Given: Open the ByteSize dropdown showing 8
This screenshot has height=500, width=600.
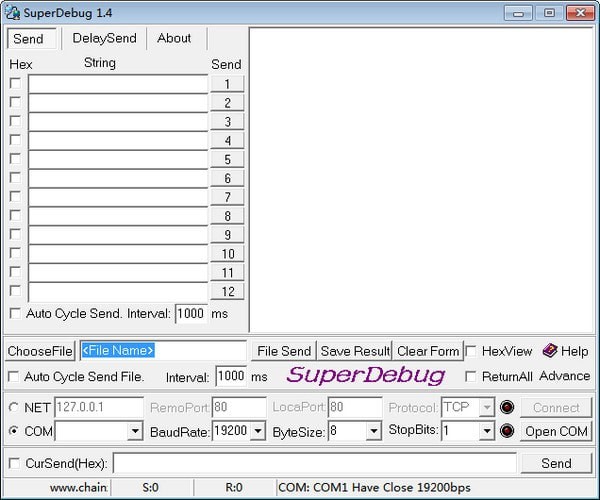Looking at the screenshot, I should click(373, 431).
